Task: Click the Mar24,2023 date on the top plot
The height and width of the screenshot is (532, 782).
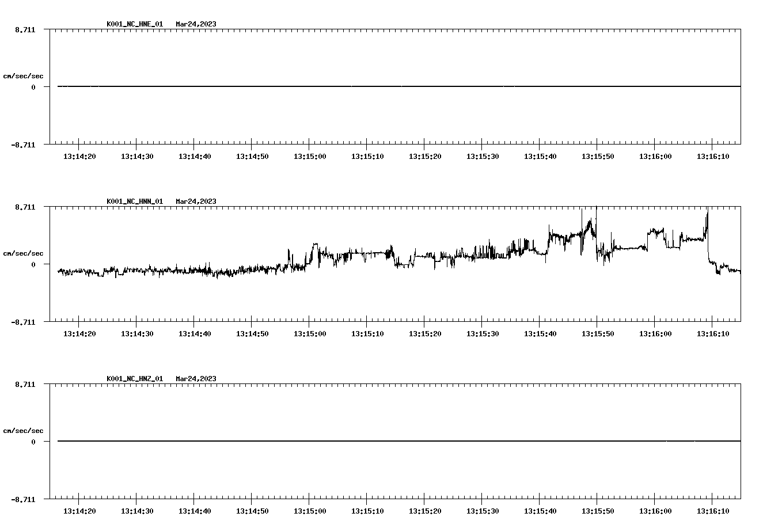Action: point(196,24)
